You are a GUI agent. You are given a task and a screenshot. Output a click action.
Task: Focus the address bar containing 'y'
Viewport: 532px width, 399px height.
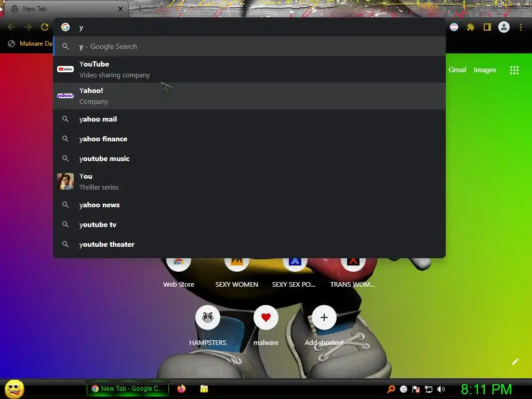coord(249,27)
